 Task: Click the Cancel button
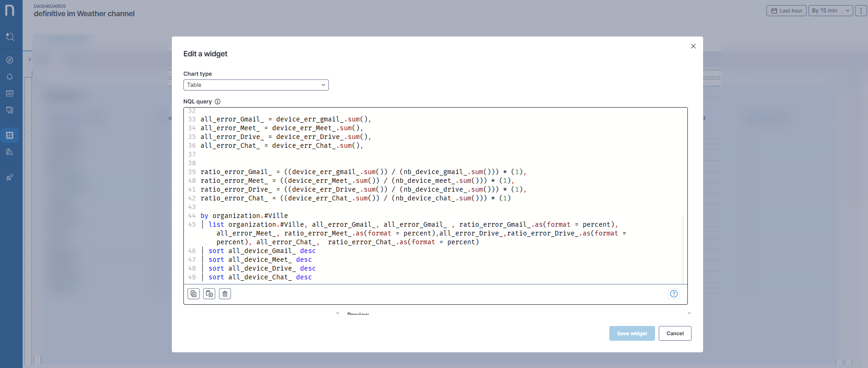(675, 333)
